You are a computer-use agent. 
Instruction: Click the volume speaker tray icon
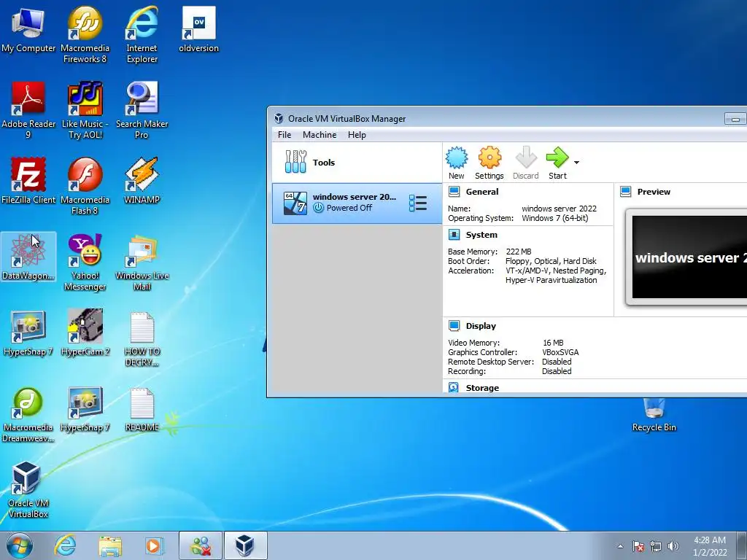(673, 546)
